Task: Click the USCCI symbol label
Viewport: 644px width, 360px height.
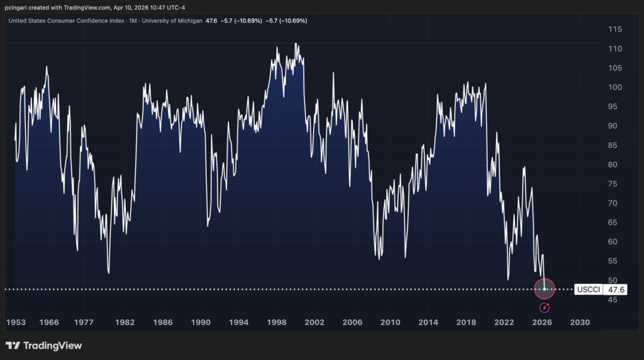Action: click(589, 290)
